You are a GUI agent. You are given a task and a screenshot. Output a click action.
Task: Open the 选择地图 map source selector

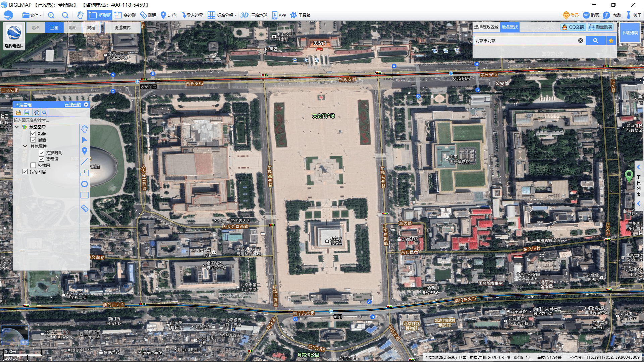(x=14, y=37)
